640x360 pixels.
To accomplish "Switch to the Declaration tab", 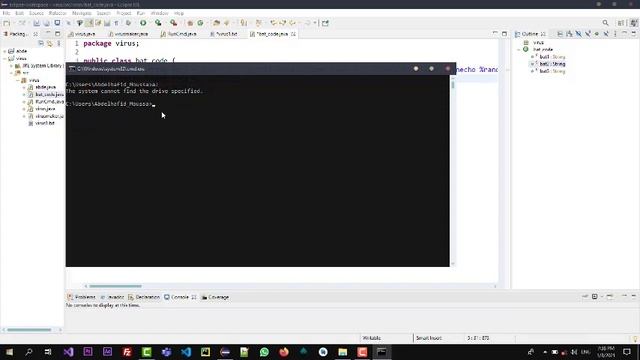I will pyautogui.click(x=144, y=297).
